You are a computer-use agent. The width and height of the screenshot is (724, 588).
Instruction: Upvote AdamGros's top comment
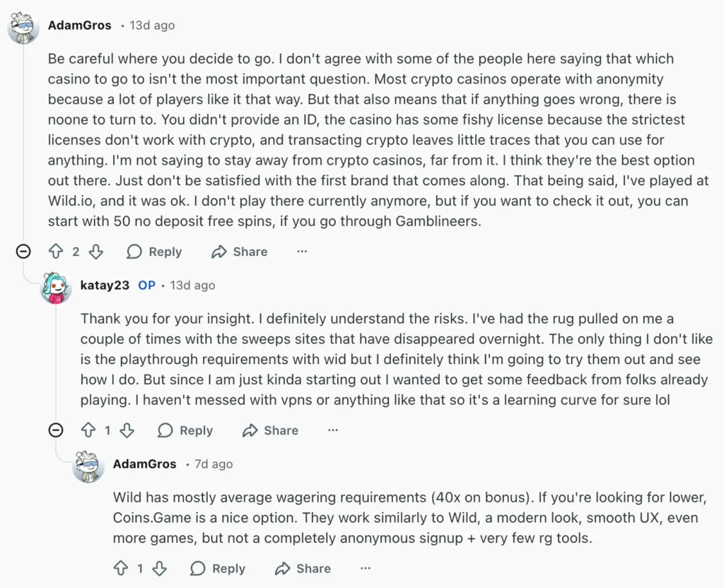pyautogui.click(x=56, y=252)
